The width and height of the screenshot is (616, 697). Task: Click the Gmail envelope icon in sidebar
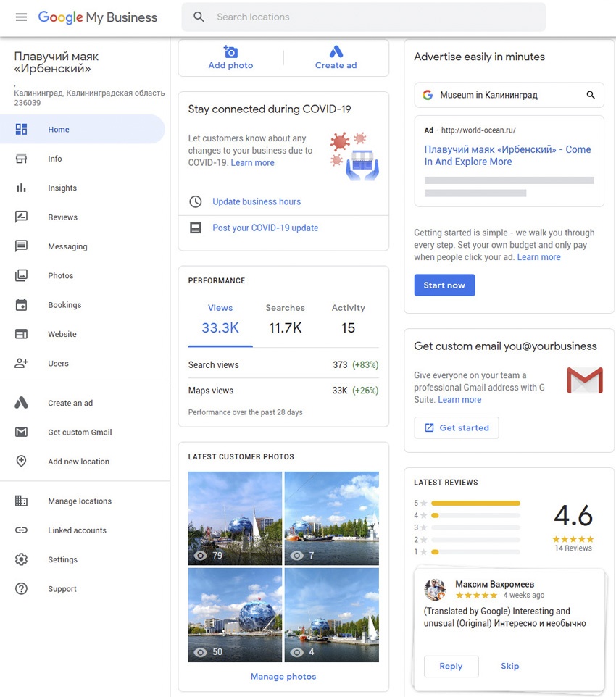pyautogui.click(x=21, y=432)
